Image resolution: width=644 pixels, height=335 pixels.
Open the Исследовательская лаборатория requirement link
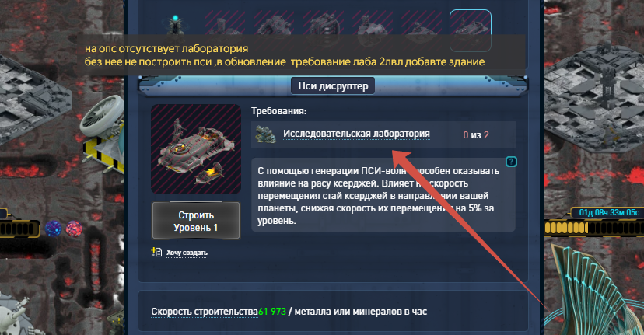356,134
